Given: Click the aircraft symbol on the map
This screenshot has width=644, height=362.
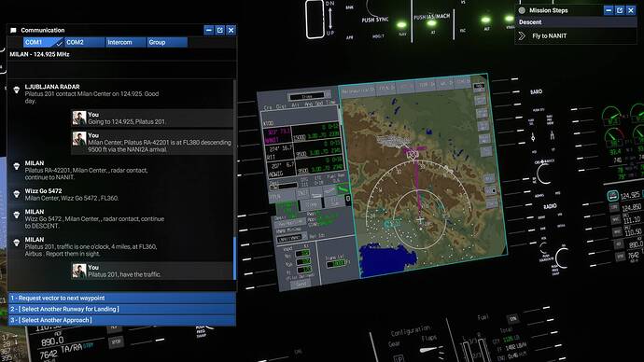Looking at the screenshot, I should coord(420,220).
